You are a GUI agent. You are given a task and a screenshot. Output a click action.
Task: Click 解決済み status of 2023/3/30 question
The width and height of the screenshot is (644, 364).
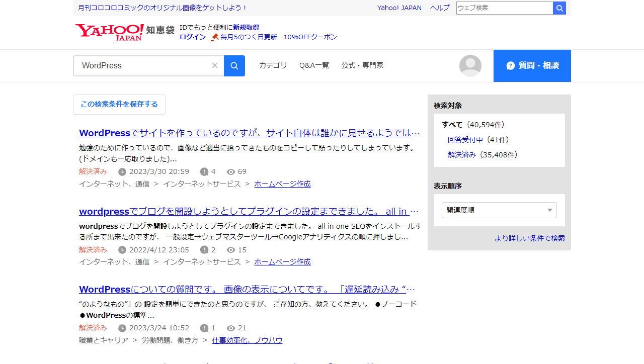(x=93, y=171)
